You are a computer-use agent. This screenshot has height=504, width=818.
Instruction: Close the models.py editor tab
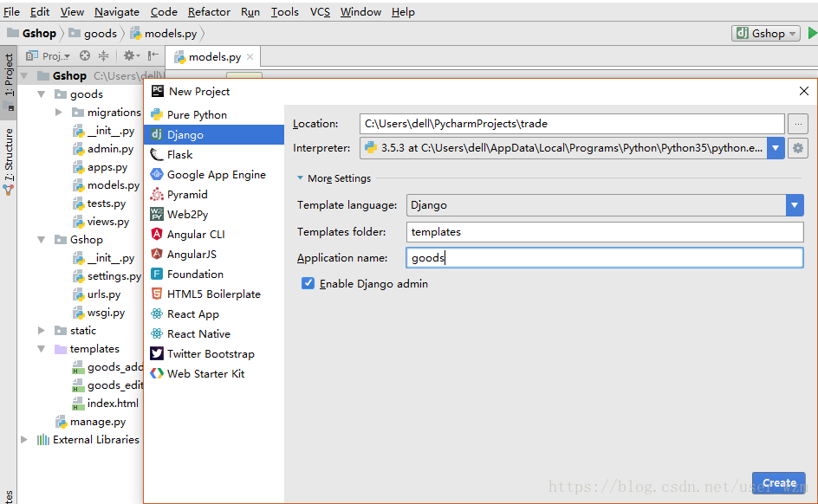point(250,57)
